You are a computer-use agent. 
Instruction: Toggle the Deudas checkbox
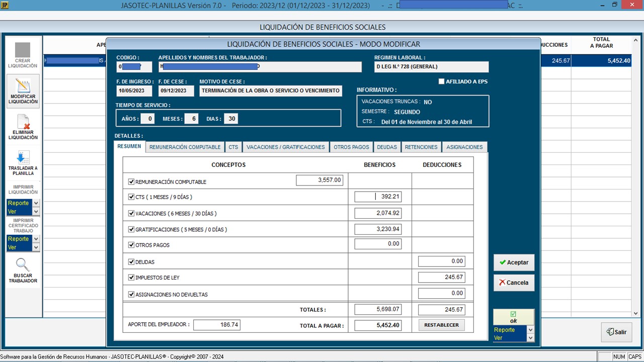[131, 262]
